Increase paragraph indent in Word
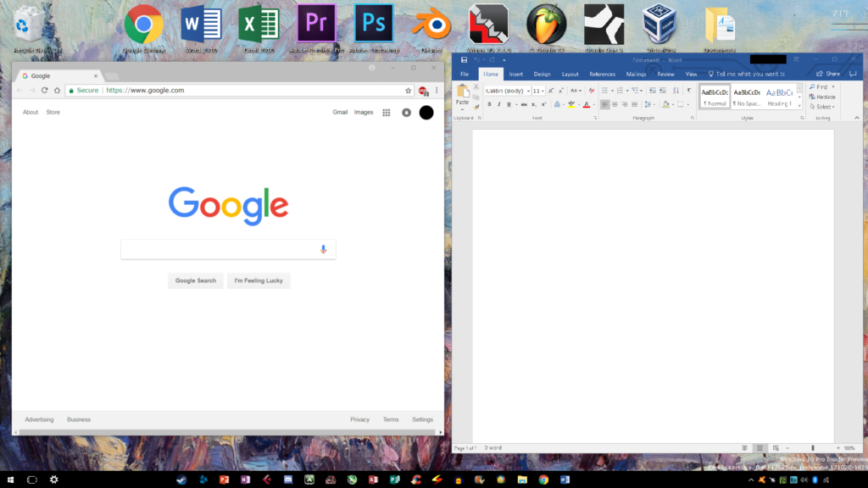The height and width of the screenshot is (488, 868). coord(663,91)
